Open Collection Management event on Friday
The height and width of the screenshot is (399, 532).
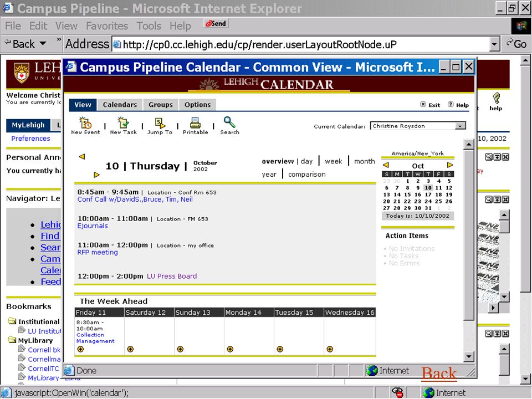pos(95,338)
